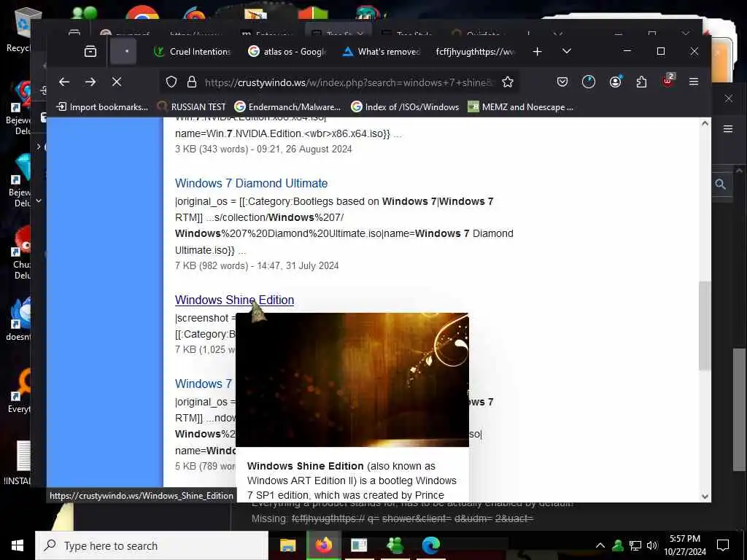Open the MEMZ and Noescape bookmark
This screenshot has height=560, width=747.
521,107
